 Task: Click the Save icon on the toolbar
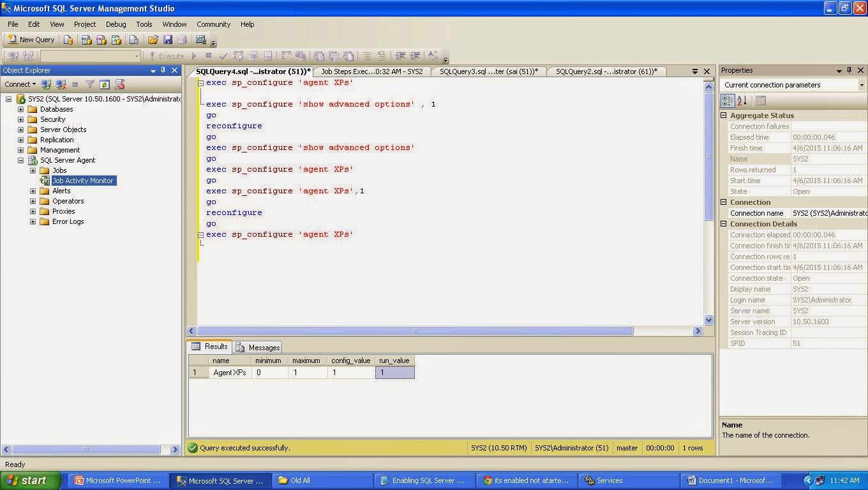tap(168, 40)
